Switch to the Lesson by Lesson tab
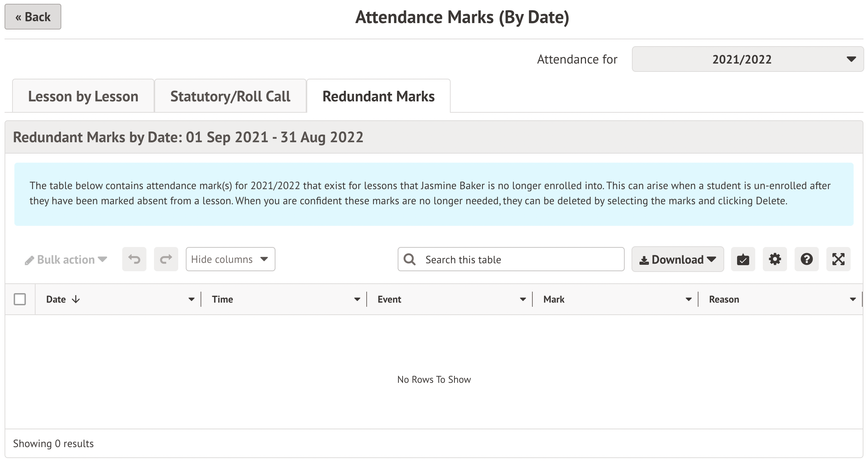Image resolution: width=868 pixels, height=463 pixels. pyautogui.click(x=83, y=96)
